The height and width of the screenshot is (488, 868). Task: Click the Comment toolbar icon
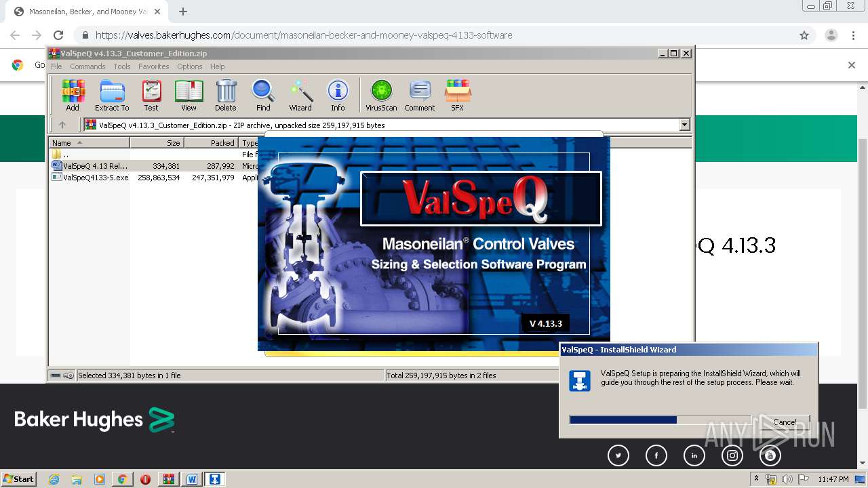click(420, 95)
